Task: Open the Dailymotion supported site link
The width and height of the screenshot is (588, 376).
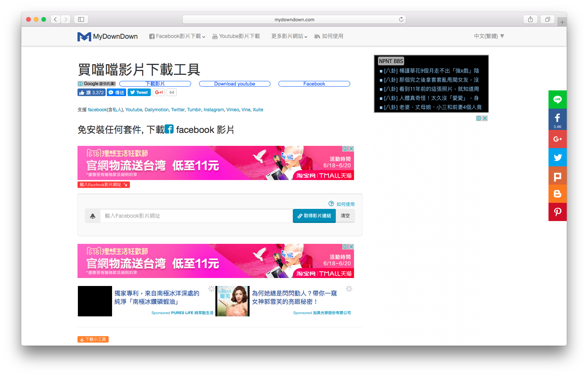Action: (x=156, y=110)
